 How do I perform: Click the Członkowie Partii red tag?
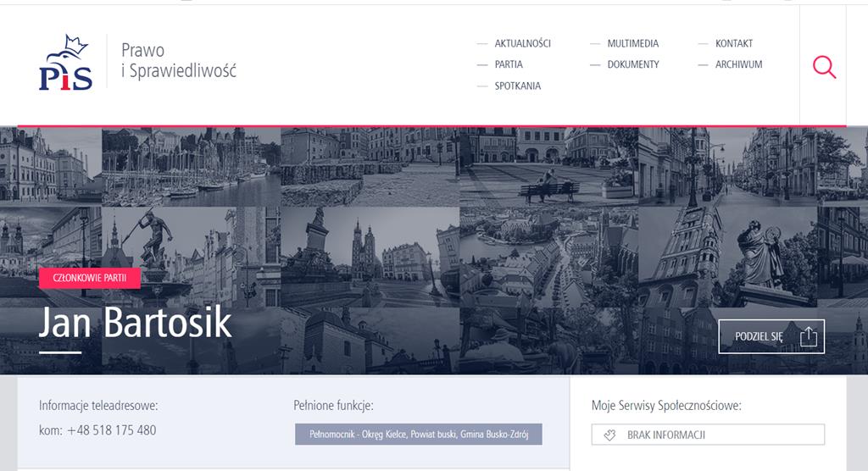click(x=90, y=278)
